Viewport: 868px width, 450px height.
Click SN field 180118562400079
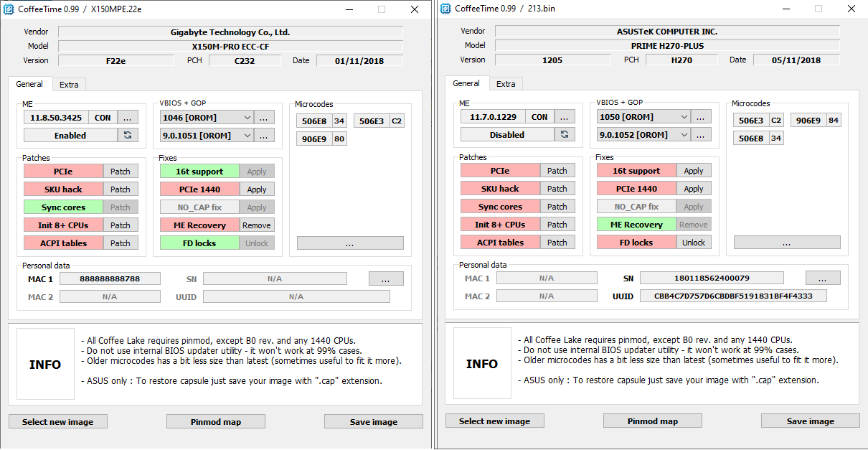point(712,278)
